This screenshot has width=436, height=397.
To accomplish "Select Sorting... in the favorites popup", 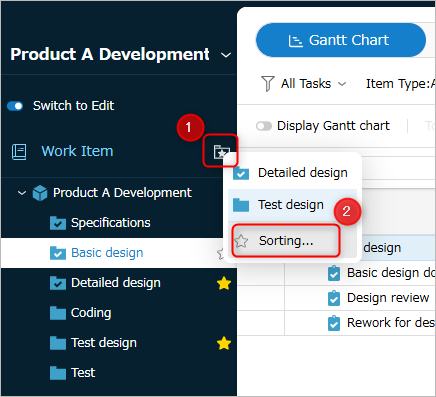I will pos(286,241).
